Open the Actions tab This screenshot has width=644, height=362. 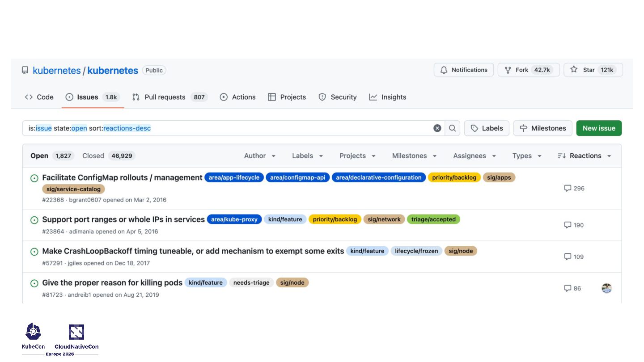pyautogui.click(x=237, y=97)
